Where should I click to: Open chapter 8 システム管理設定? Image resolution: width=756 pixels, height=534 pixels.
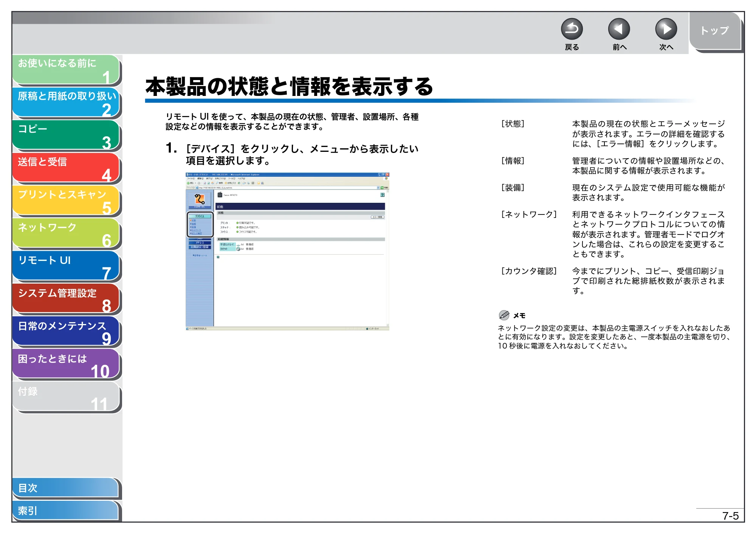(66, 298)
